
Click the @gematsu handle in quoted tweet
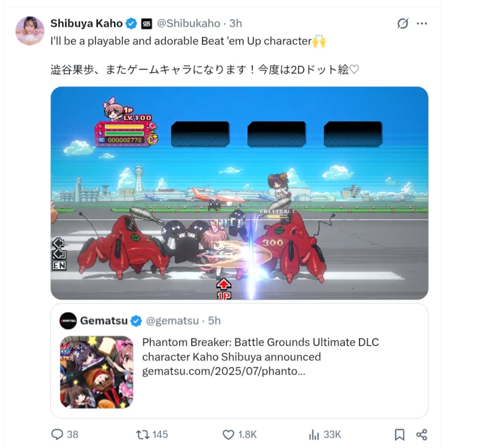pos(172,320)
